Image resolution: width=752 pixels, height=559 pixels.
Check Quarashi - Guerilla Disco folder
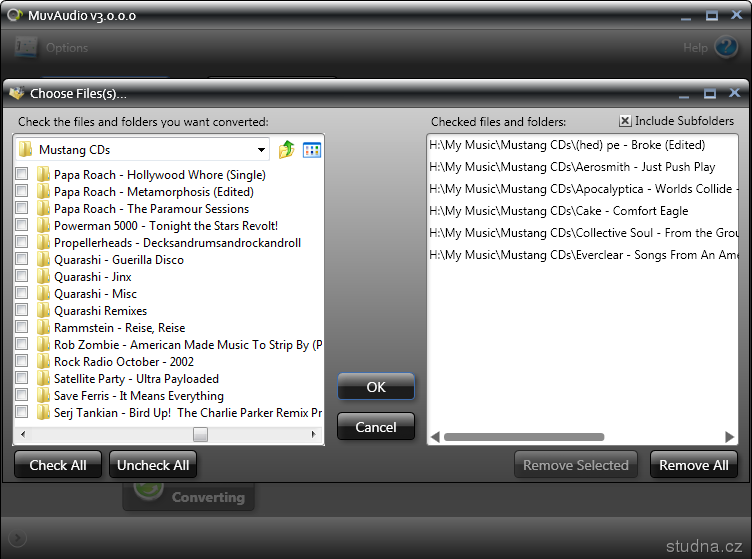[22, 258]
